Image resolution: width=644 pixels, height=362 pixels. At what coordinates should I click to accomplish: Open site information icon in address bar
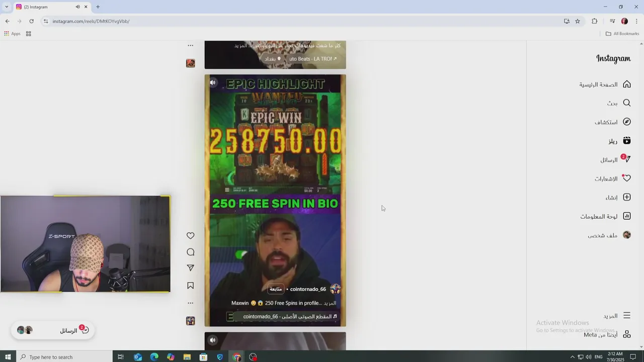pos(46,21)
